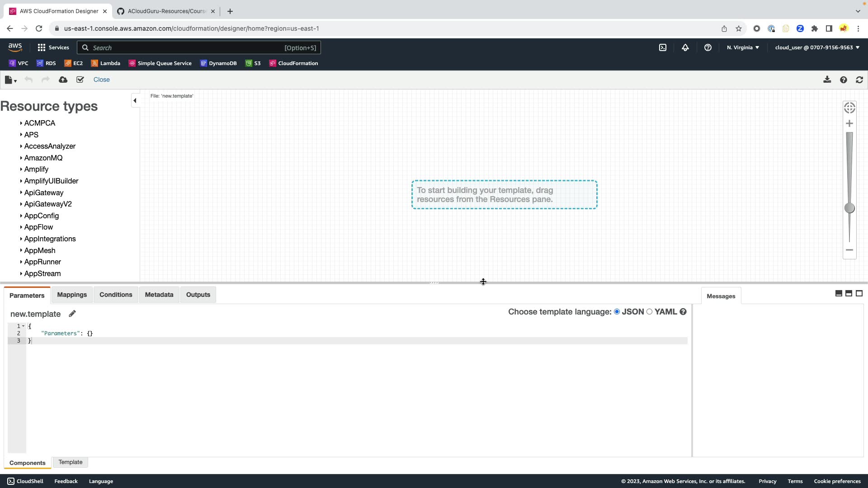
Task: Click the Close link in the toolbar
Action: coord(101,80)
